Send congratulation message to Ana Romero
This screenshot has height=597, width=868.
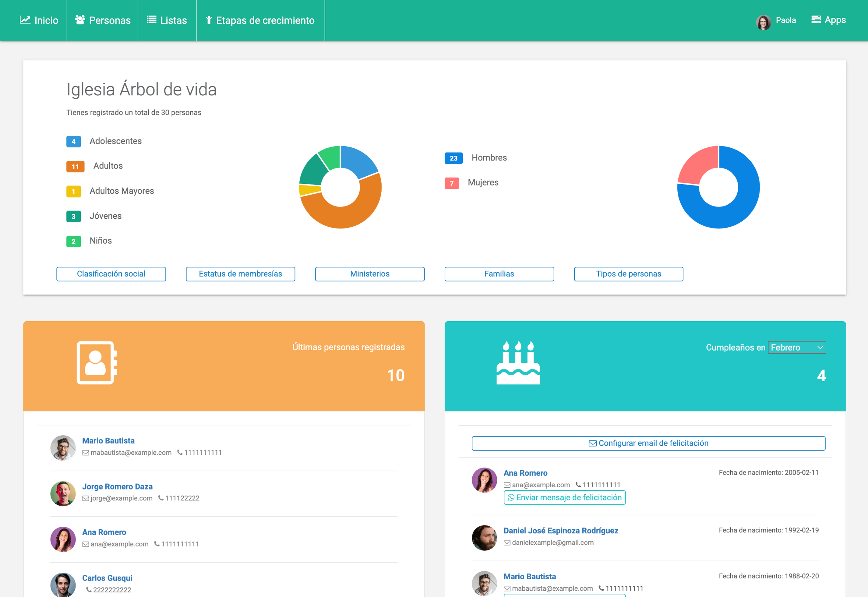coord(564,497)
